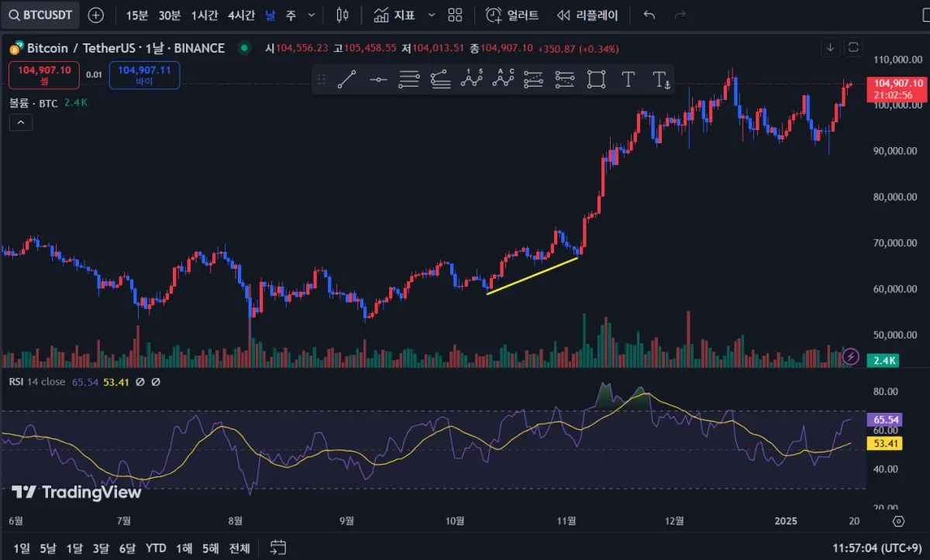The width and height of the screenshot is (930, 560).
Task: Click the maximize pane icon
Action: [853, 48]
